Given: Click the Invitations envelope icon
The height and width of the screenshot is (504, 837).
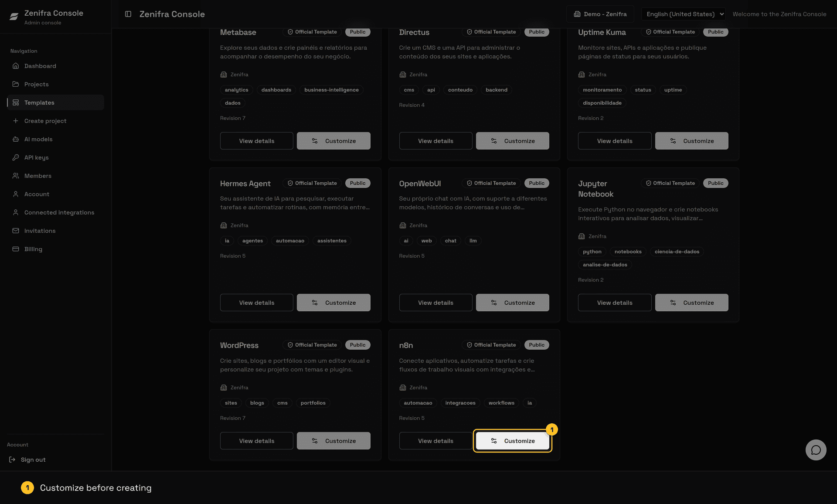Looking at the screenshot, I should pyautogui.click(x=16, y=231).
